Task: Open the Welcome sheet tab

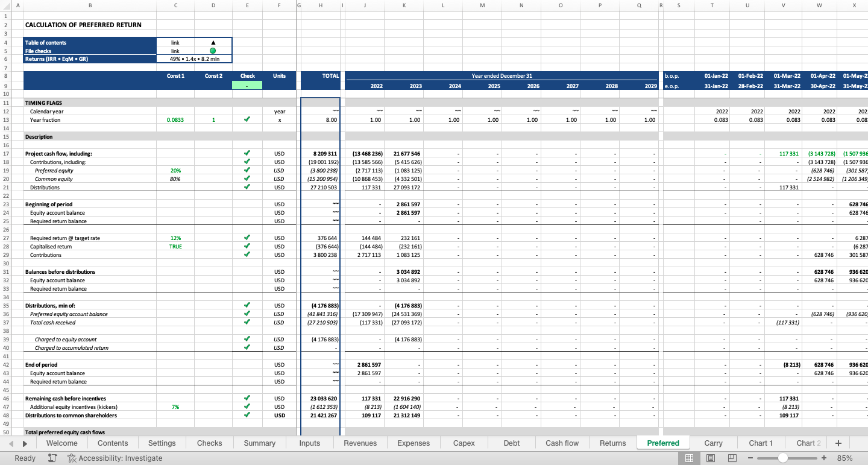Action: pos(62,443)
